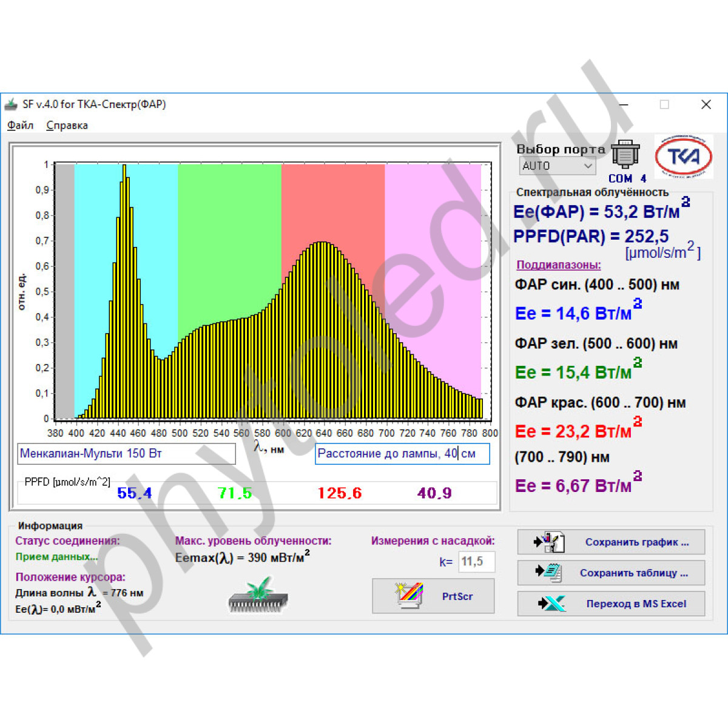Open the Справка menu
728x728 pixels.
pyautogui.click(x=67, y=126)
